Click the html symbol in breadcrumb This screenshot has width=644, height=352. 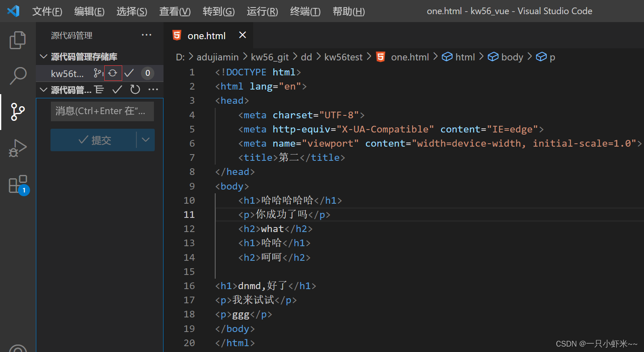(x=458, y=57)
